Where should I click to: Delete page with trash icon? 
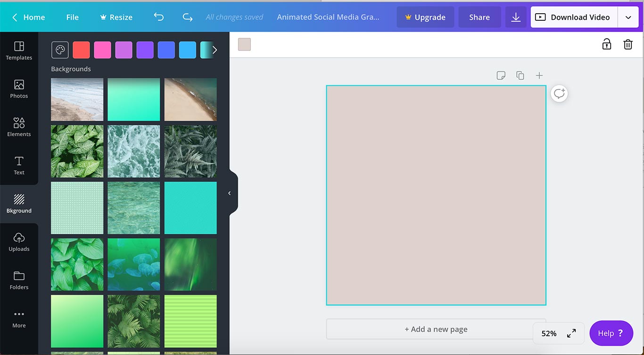point(628,44)
